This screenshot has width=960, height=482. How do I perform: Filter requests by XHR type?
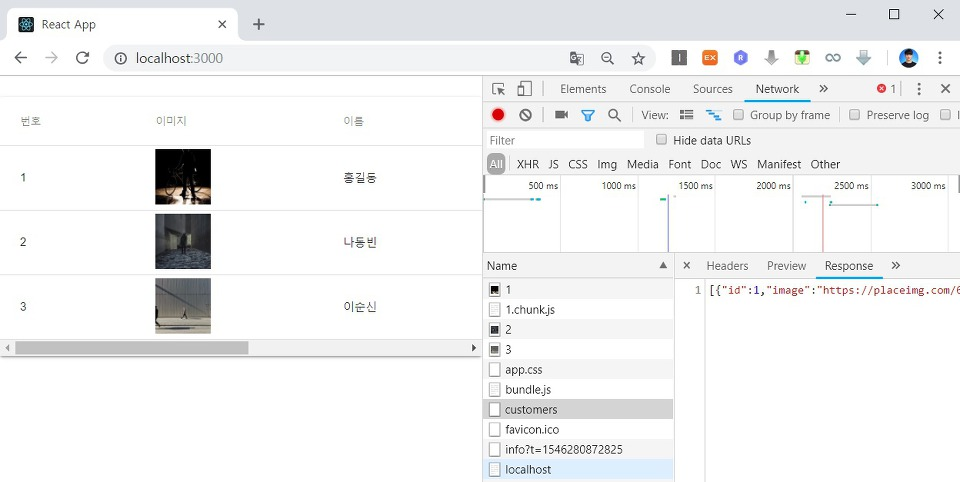[x=527, y=164]
